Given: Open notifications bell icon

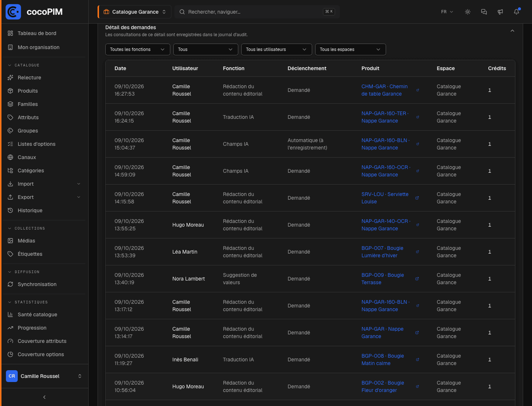Looking at the screenshot, I should click(516, 12).
